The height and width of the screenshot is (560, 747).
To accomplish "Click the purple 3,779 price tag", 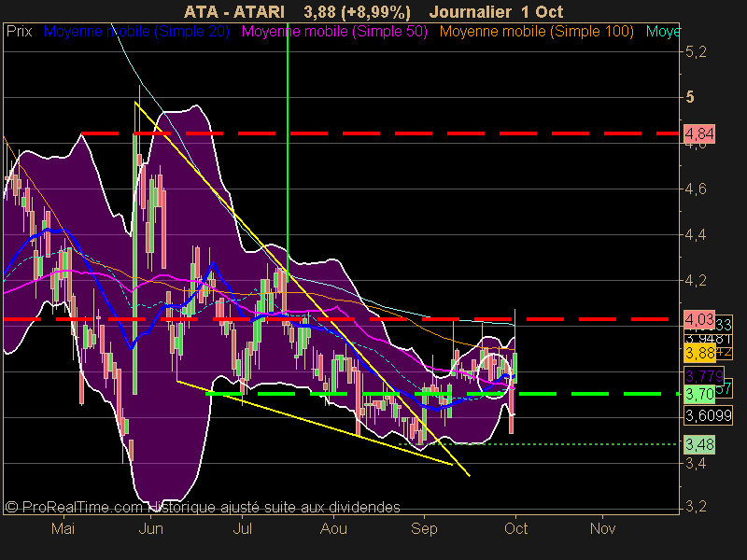I will coord(704,376).
